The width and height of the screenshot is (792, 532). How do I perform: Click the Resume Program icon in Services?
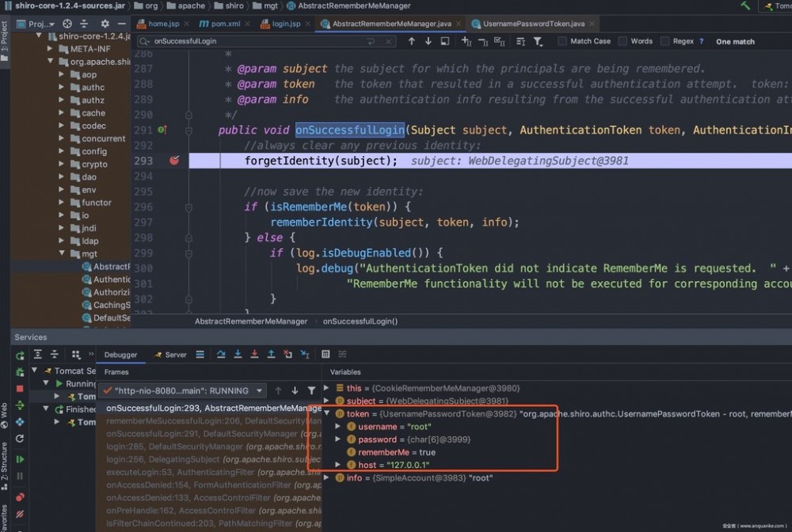coord(20,459)
